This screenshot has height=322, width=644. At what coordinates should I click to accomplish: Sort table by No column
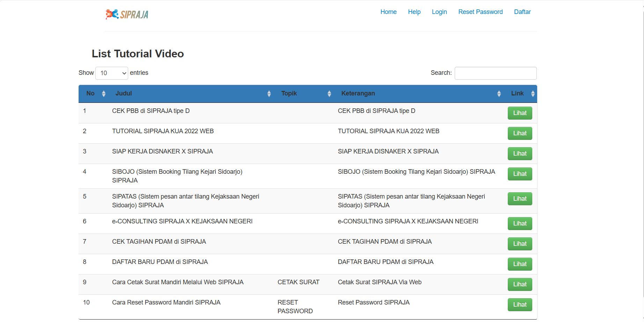tap(94, 93)
